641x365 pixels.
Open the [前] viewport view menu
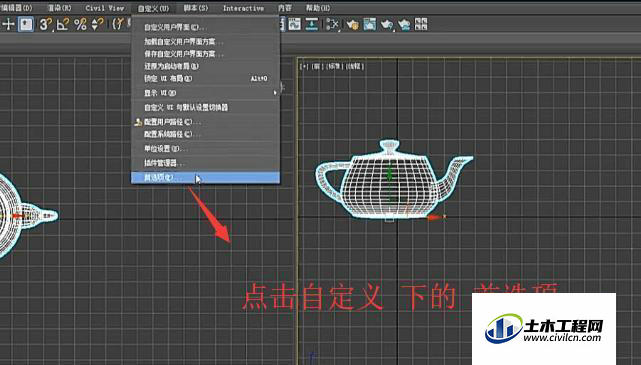point(318,66)
